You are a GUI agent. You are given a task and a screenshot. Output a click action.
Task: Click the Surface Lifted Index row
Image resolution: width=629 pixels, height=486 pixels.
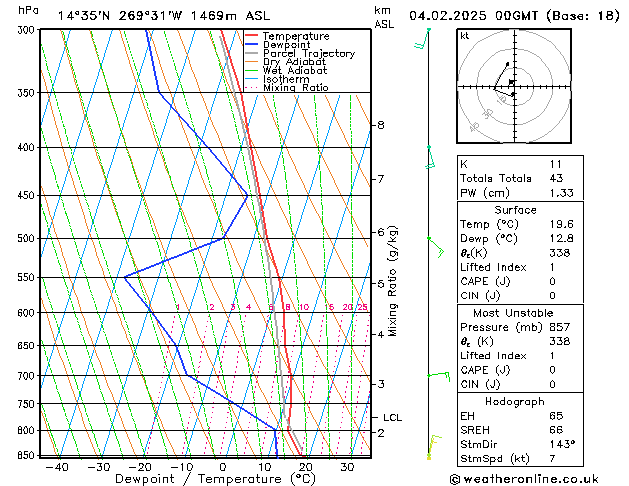520,267
